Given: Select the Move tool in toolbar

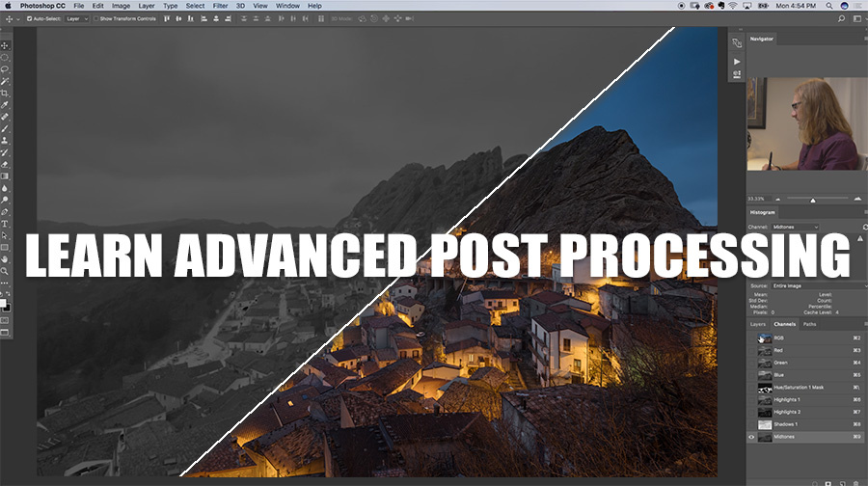Looking at the screenshot, I should point(5,45).
